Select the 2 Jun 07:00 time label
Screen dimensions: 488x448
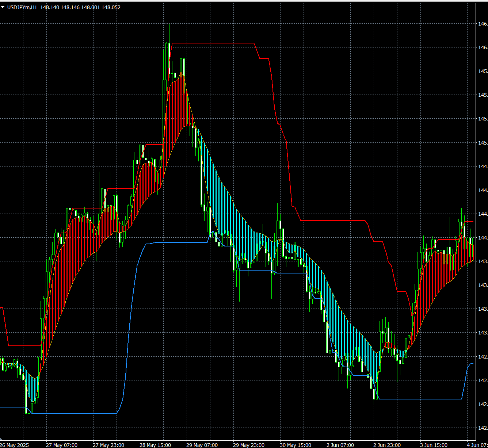340,445
